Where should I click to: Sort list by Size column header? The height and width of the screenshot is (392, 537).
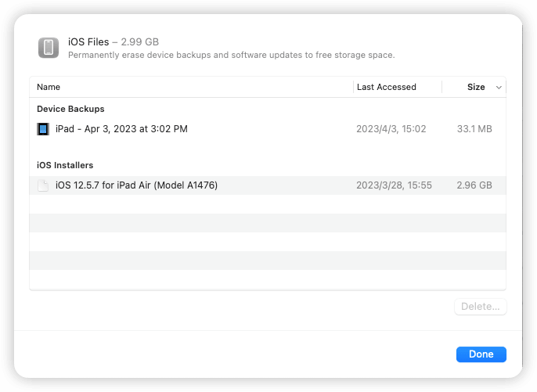click(475, 87)
